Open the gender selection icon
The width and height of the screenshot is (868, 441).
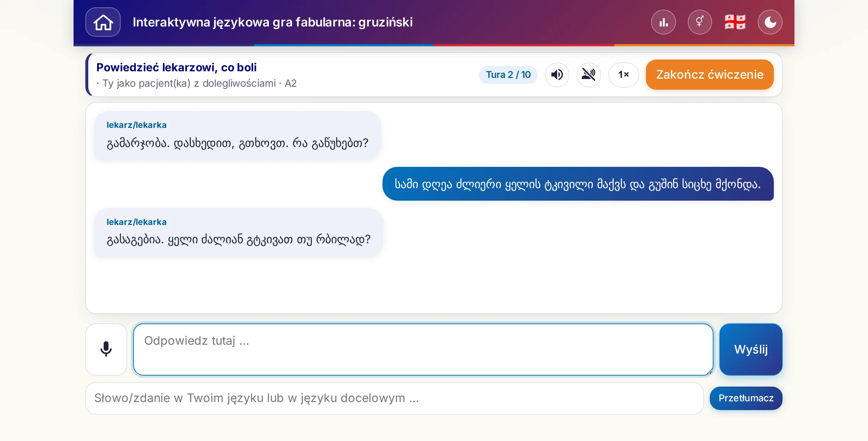pos(700,22)
